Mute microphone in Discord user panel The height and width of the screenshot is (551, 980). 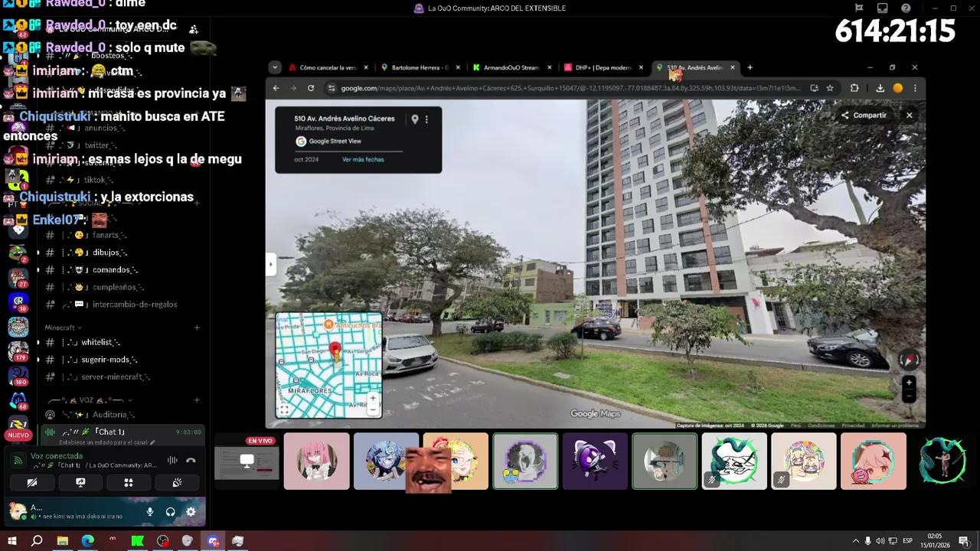tap(150, 512)
